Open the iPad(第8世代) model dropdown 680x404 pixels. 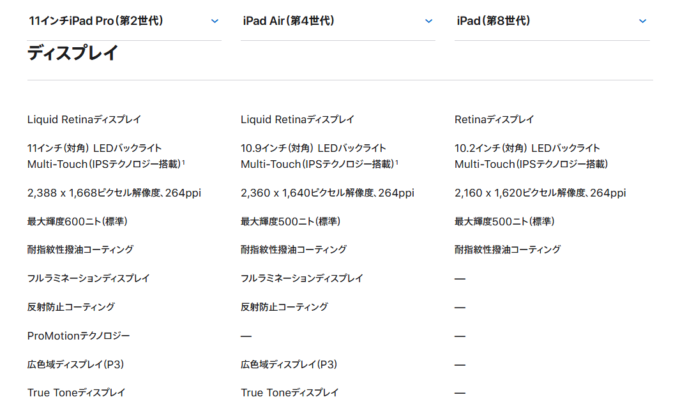click(x=552, y=21)
